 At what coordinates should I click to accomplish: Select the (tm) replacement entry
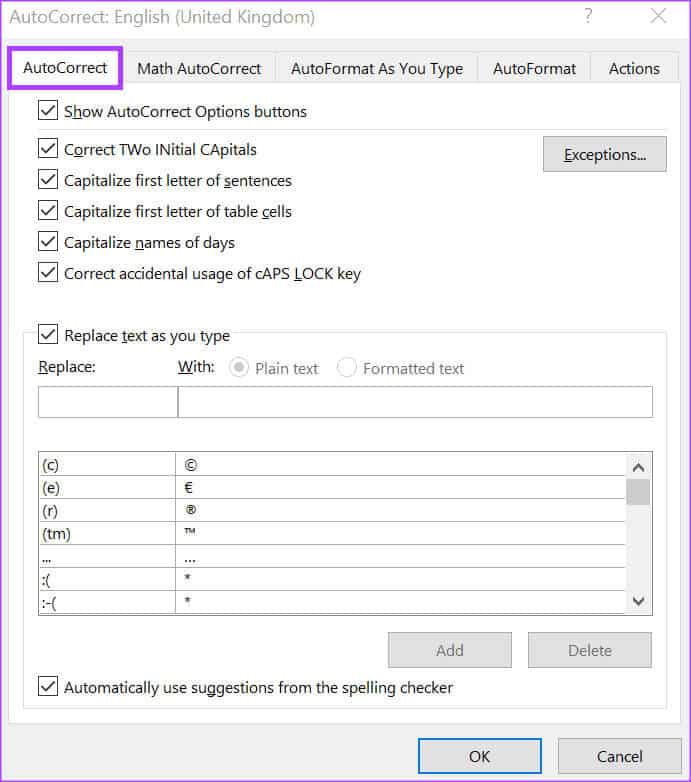[107, 533]
